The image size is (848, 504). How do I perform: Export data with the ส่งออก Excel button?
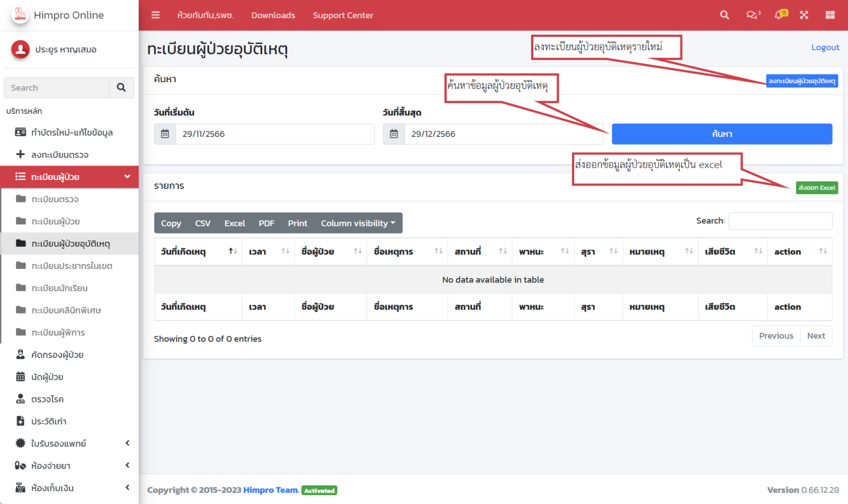[x=817, y=187]
